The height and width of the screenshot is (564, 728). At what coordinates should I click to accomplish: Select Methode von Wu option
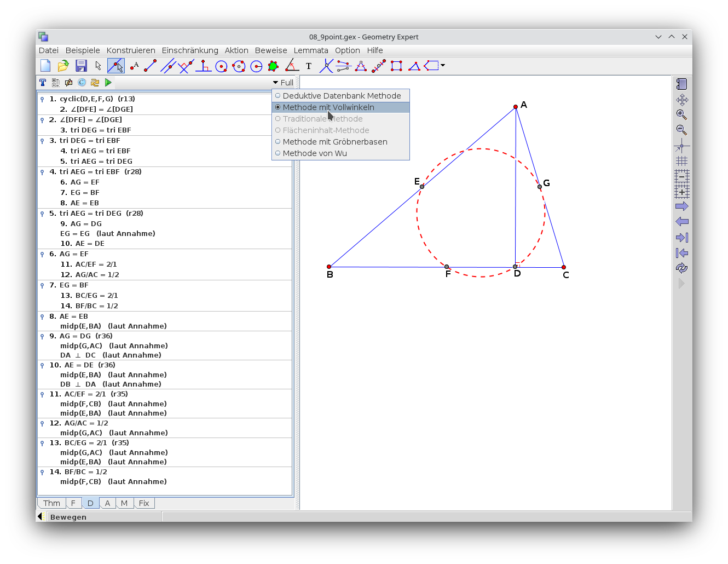point(315,153)
